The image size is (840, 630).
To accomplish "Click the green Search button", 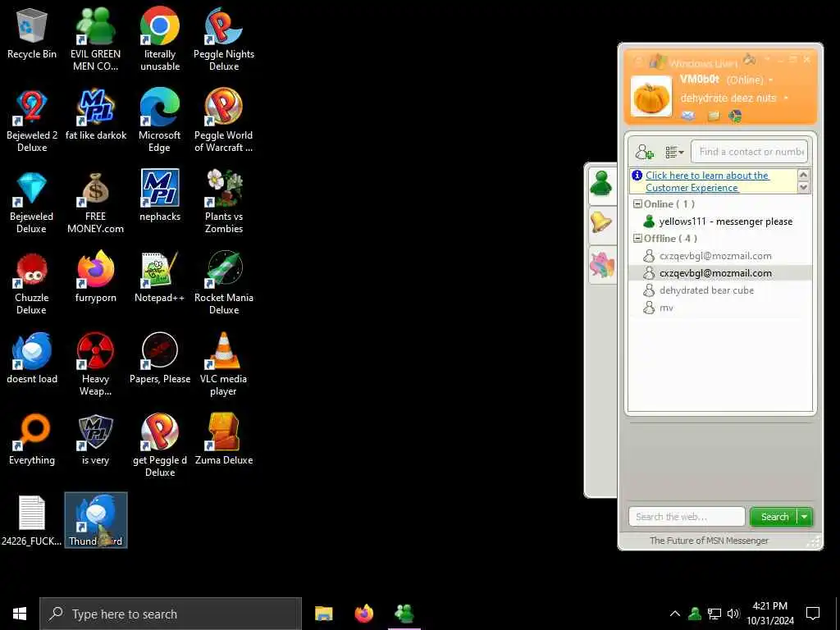I will point(774,517).
